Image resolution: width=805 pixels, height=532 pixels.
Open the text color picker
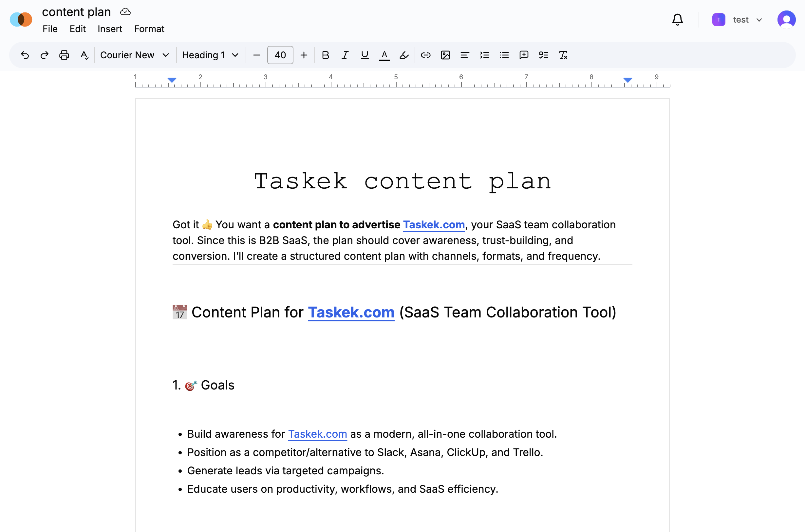[x=384, y=55]
